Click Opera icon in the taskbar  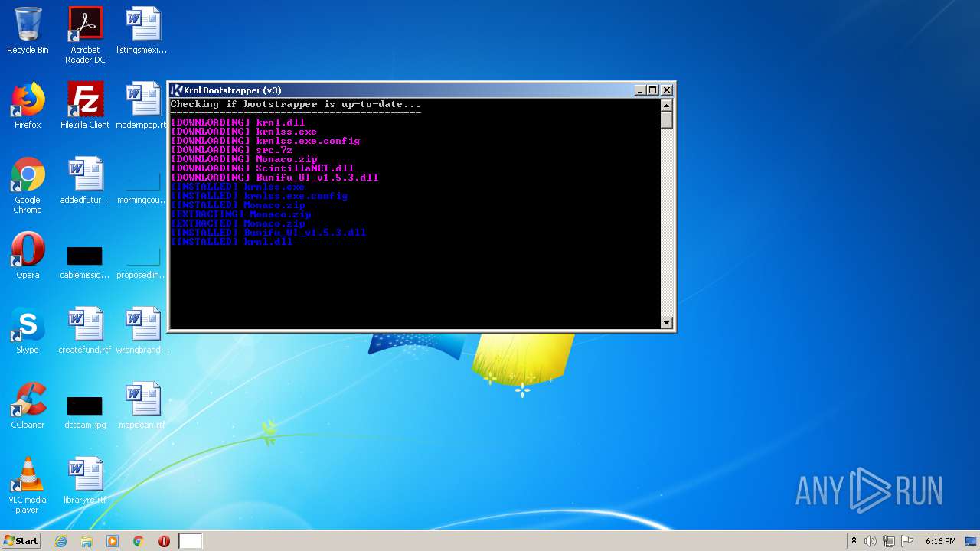point(164,541)
